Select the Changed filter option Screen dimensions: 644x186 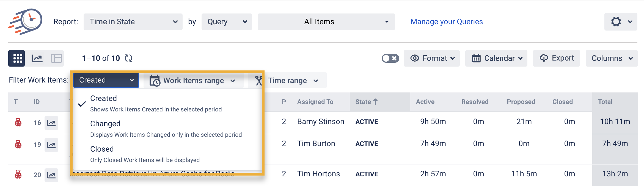pos(166,129)
